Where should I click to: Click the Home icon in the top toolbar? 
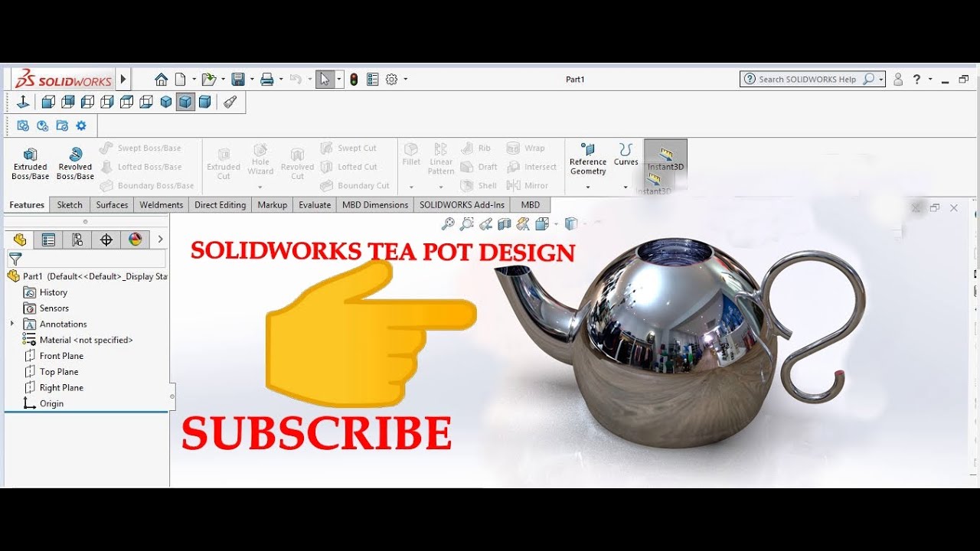(161, 80)
